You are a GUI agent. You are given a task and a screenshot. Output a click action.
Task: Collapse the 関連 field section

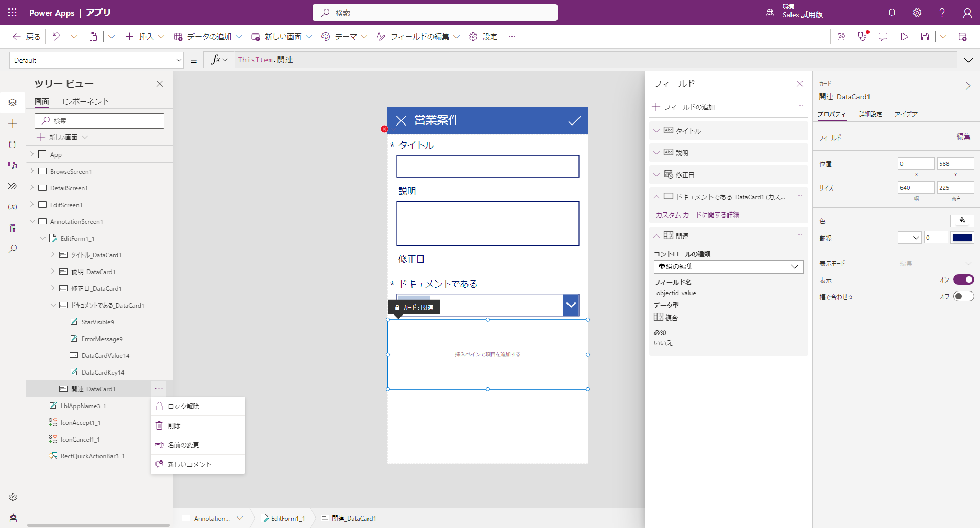(x=656, y=236)
